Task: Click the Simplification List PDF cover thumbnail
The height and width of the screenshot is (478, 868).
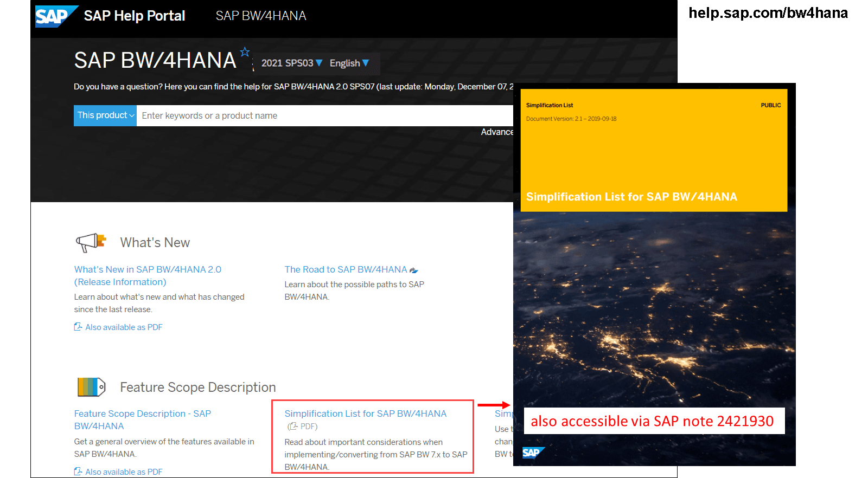Action: 654,274
